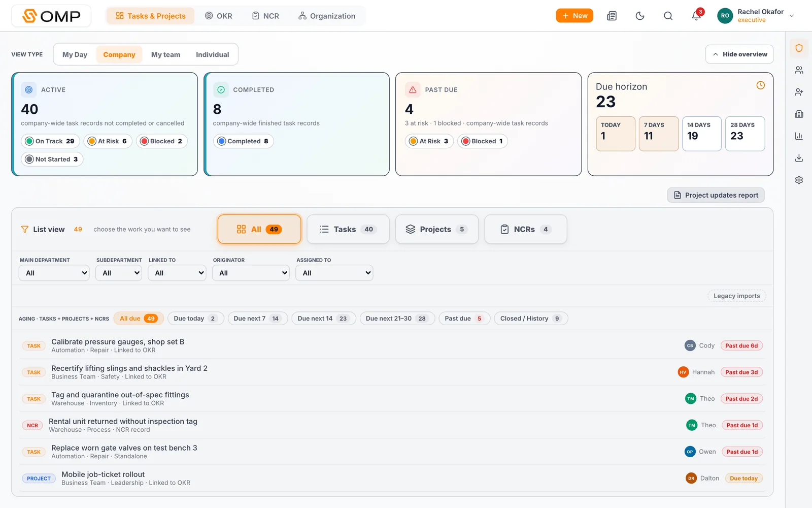Open the bar chart icon in sidebar
This screenshot has height=508, width=812.
(799, 136)
